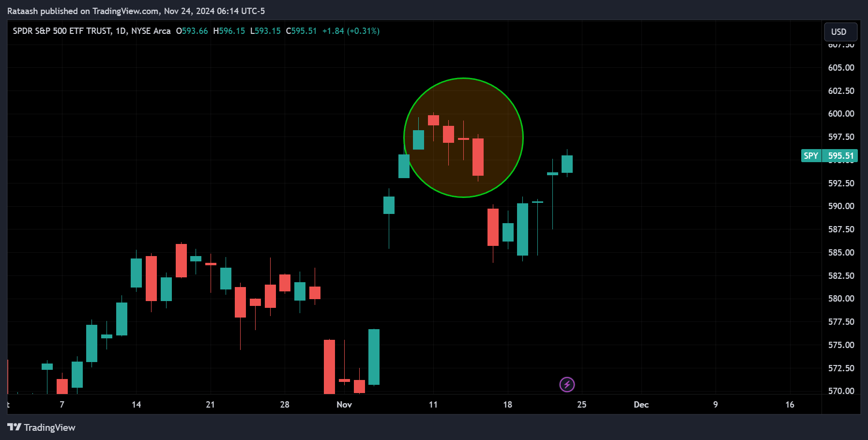Click the Dec label on time axis
The height and width of the screenshot is (440, 868).
(x=641, y=405)
